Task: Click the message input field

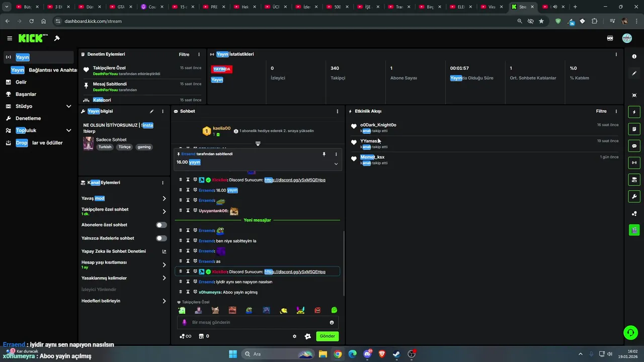Action: coord(258,322)
